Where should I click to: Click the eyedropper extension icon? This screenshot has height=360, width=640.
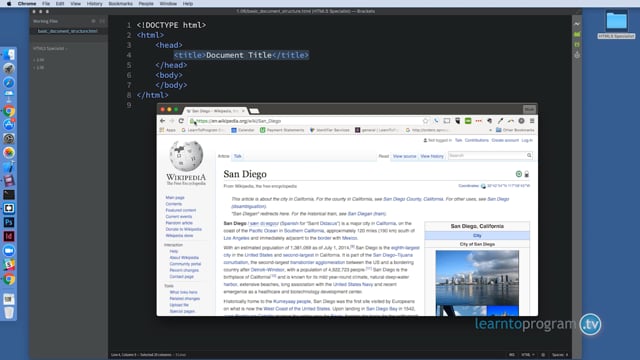tap(500, 121)
